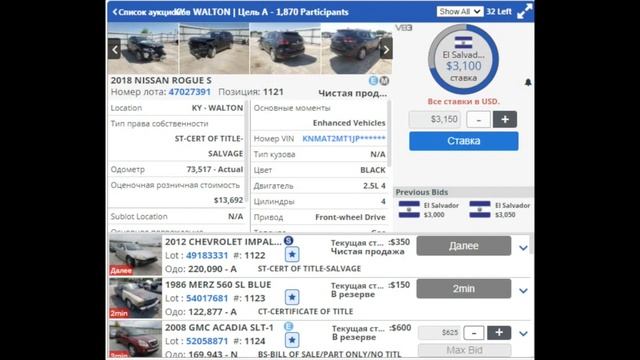Click the fullscreen expand arrows icon

[x=524, y=11]
